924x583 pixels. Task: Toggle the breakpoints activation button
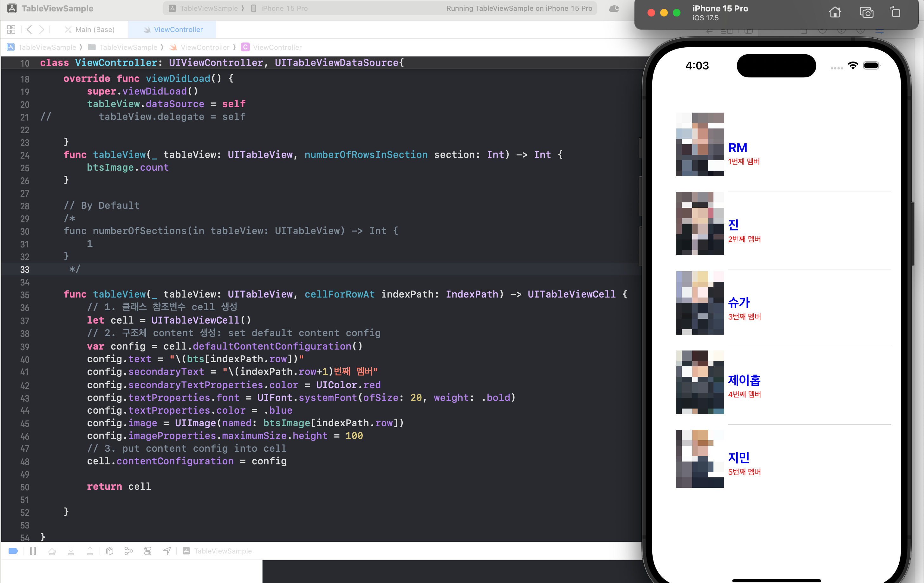point(13,551)
